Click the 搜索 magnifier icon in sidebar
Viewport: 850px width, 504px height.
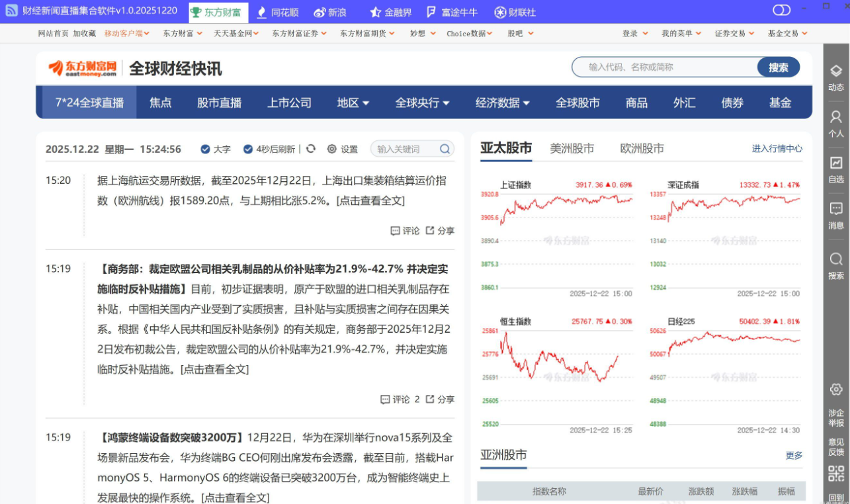tap(835, 259)
